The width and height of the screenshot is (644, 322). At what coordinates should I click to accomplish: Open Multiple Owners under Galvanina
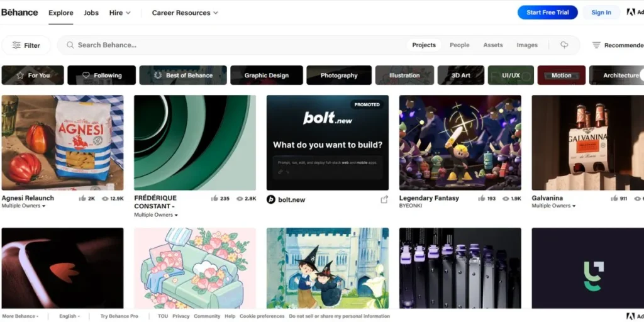[553, 206]
